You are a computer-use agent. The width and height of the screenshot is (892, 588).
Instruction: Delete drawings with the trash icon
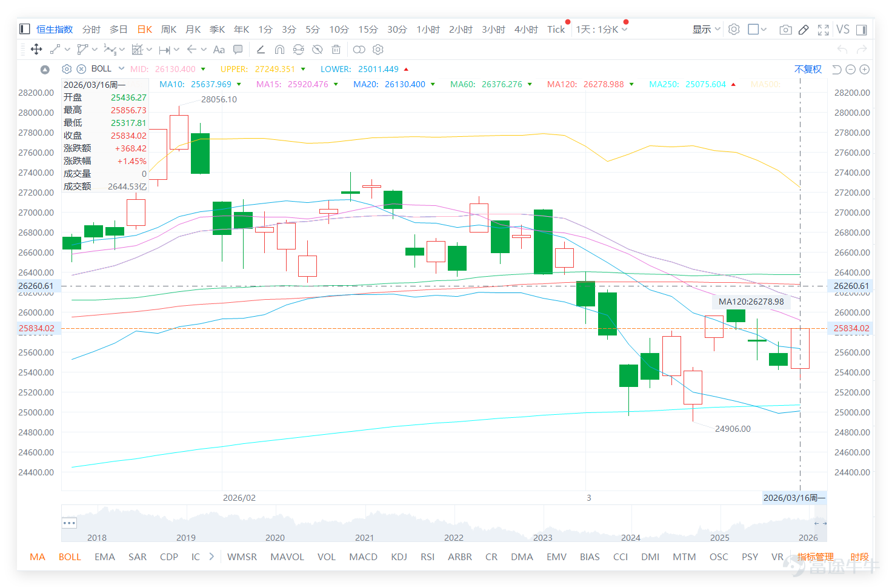(x=336, y=50)
